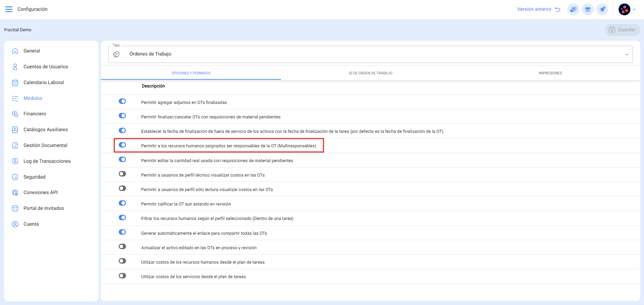Viewport: 644px width, 305px height.
Task: Toggle off adding attachments in finished OTs
Action: (122, 101)
